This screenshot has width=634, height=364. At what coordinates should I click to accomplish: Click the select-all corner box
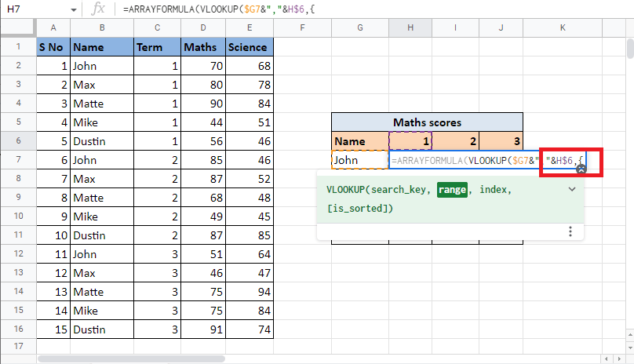click(17, 29)
